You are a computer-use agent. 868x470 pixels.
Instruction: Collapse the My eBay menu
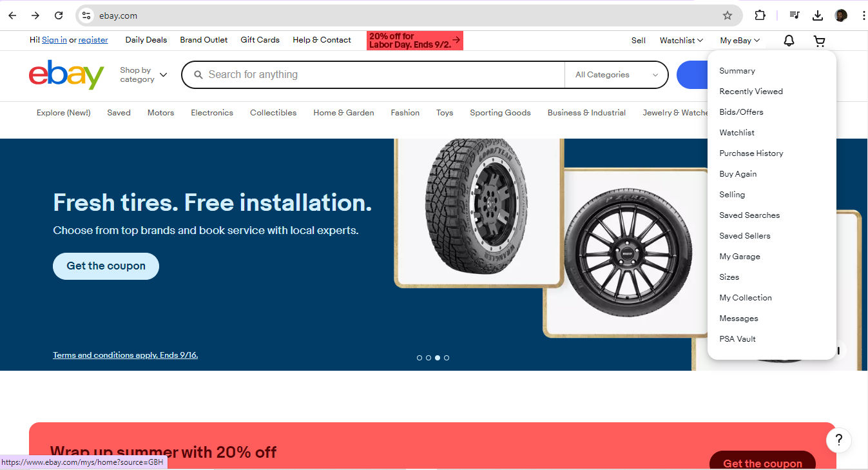(738, 40)
